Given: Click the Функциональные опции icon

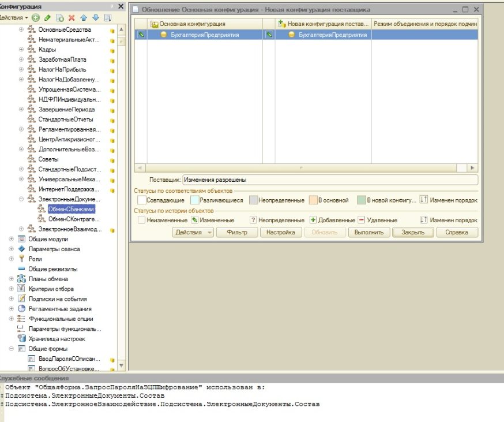Looking at the screenshot, I should coord(21,319).
